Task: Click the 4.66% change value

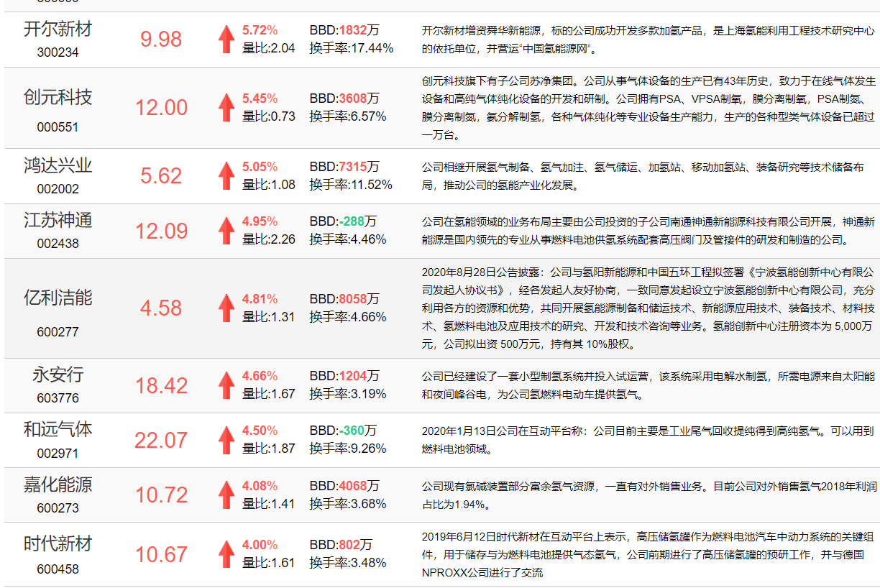Action: click(x=260, y=376)
